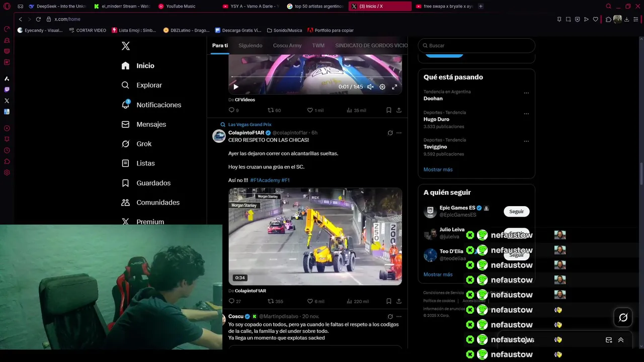
Task: Reload the page in browser toolbar
Action: tap(38, 19)
